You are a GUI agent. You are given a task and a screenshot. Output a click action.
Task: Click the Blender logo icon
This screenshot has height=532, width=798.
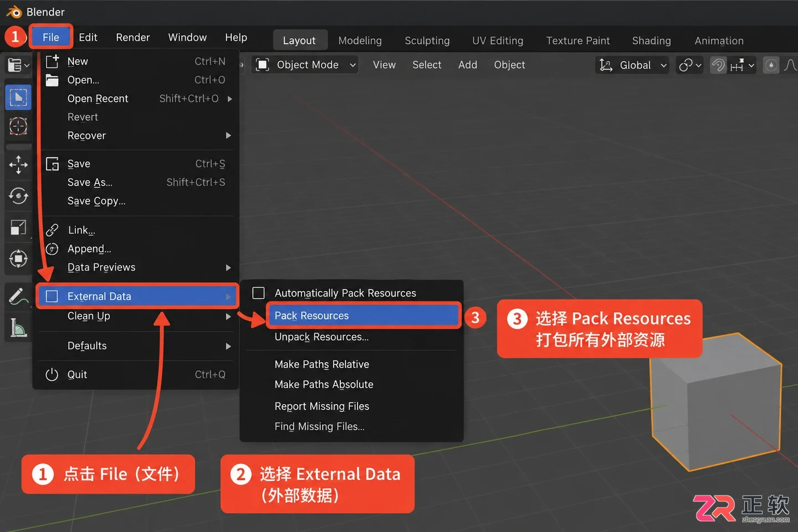[x=13, y=12]
